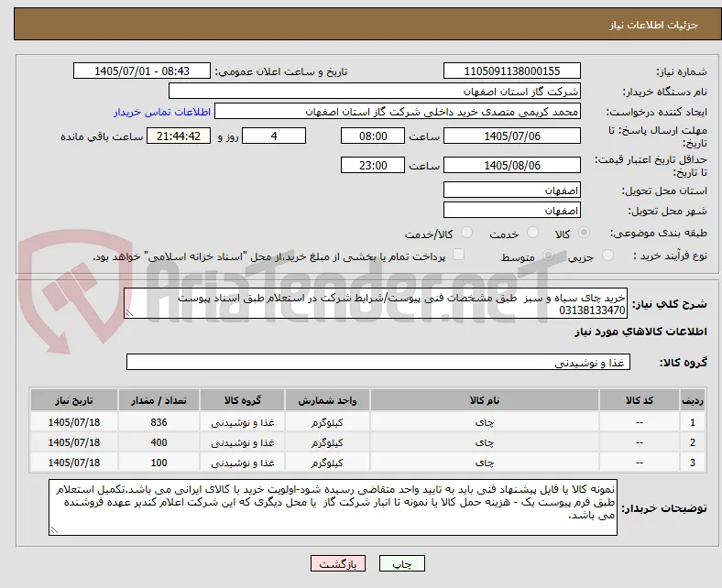
Task: Click row number 2 cell
Action: 692,442
